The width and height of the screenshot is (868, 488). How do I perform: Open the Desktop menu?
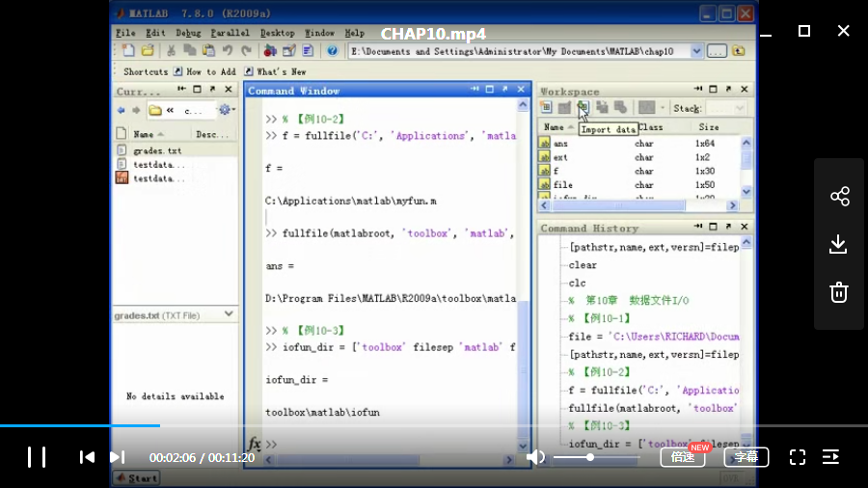coord(278,33)
